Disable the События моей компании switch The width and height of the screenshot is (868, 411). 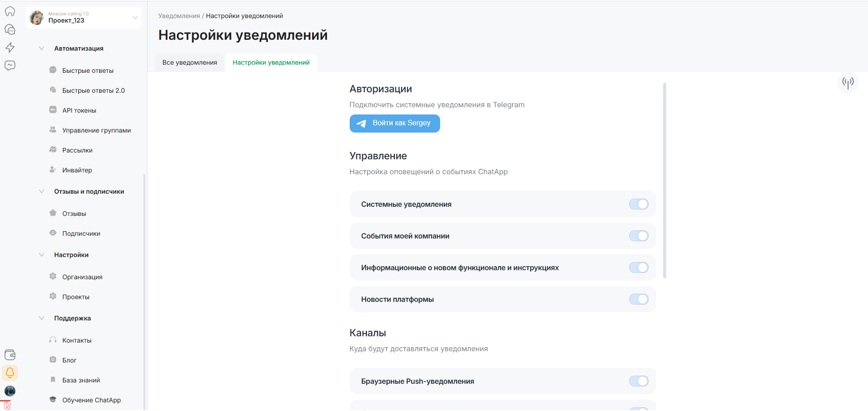638,236
